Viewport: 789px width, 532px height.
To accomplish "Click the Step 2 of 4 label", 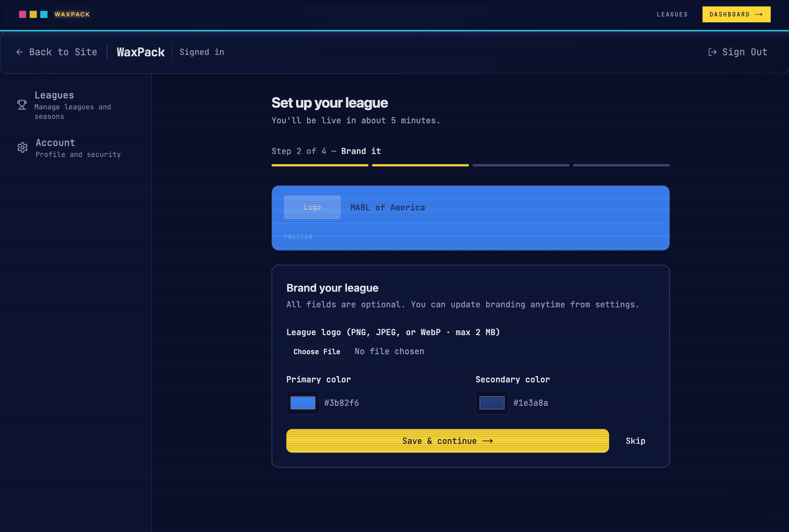I will pos(299,151).
